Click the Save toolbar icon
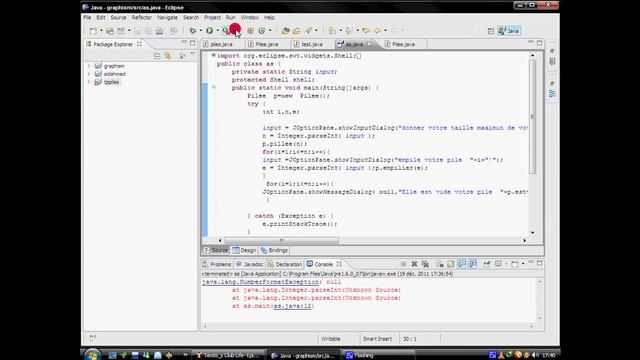Image resolution: width=640 pixels, height=360 pixels. 138,31
